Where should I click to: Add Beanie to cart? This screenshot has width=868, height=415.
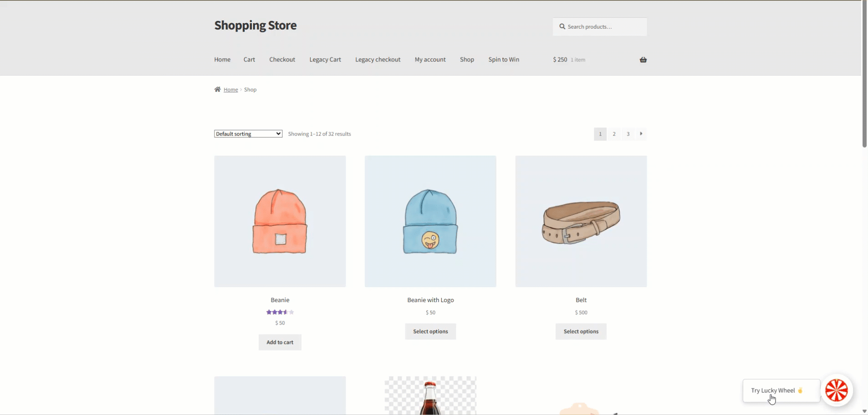(280, 342)
